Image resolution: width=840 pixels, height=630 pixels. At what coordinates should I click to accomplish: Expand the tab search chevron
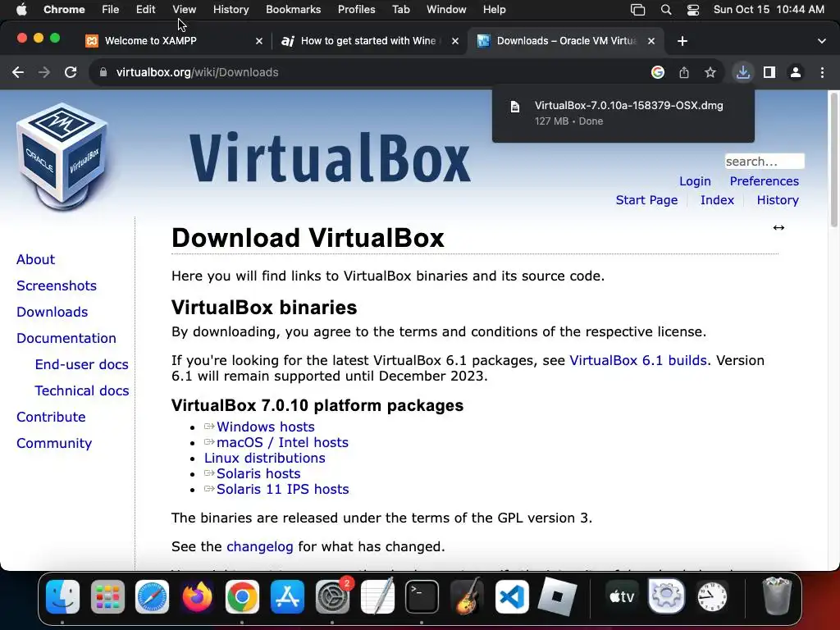(822, 41)
